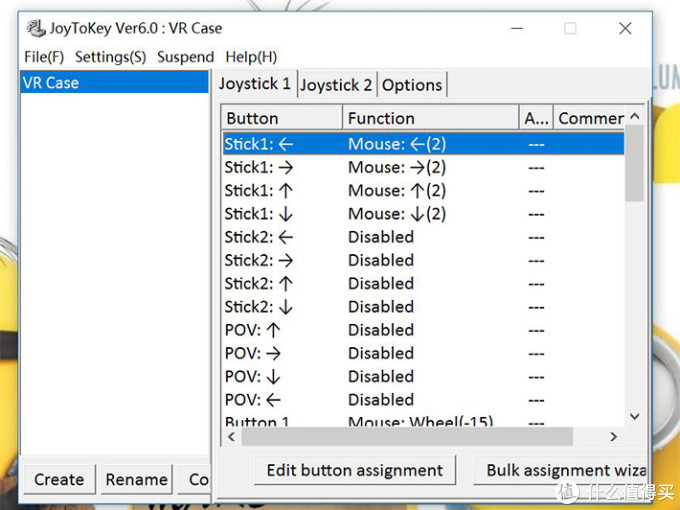Click the JoyToKey app icon in title bar
Image resolution: width=680 pixels, height=510 pixels.
[x=36, y=29]
